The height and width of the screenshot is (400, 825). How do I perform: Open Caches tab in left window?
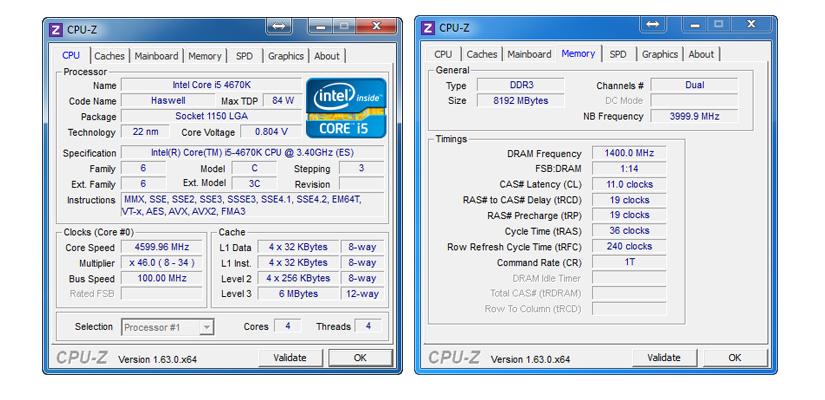point(109,56)
